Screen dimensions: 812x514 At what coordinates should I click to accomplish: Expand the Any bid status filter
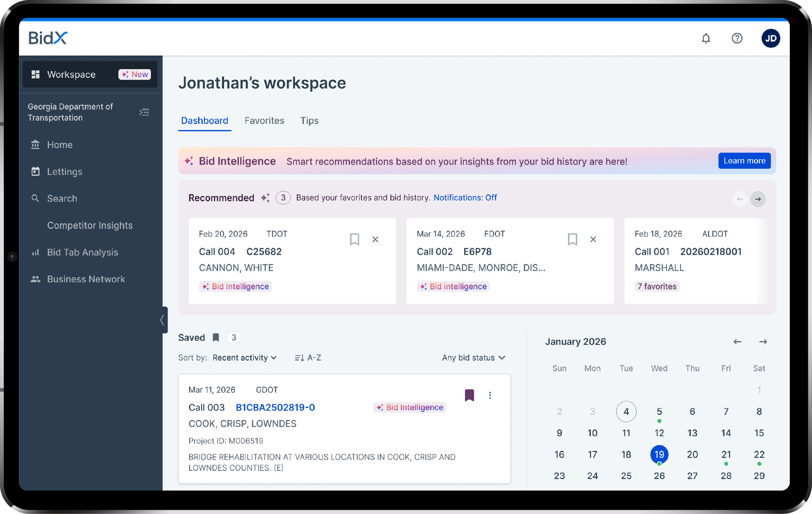(473, 358)
